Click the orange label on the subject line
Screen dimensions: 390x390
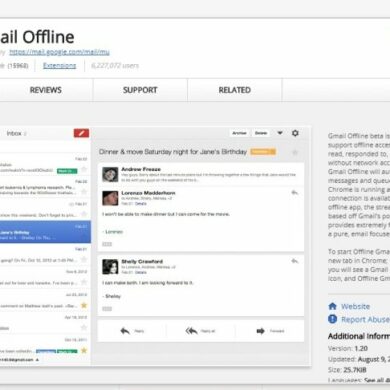tap(263, 152)
